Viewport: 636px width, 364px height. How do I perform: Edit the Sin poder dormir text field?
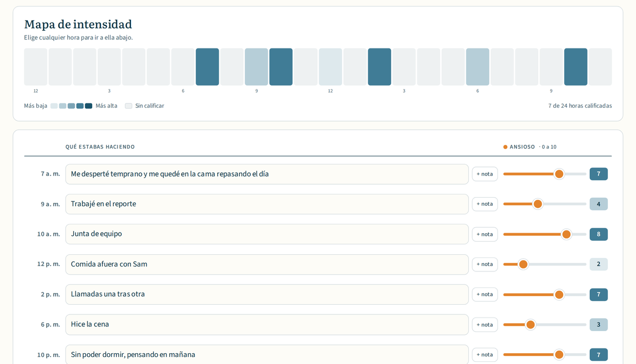(x=267, y=355)
